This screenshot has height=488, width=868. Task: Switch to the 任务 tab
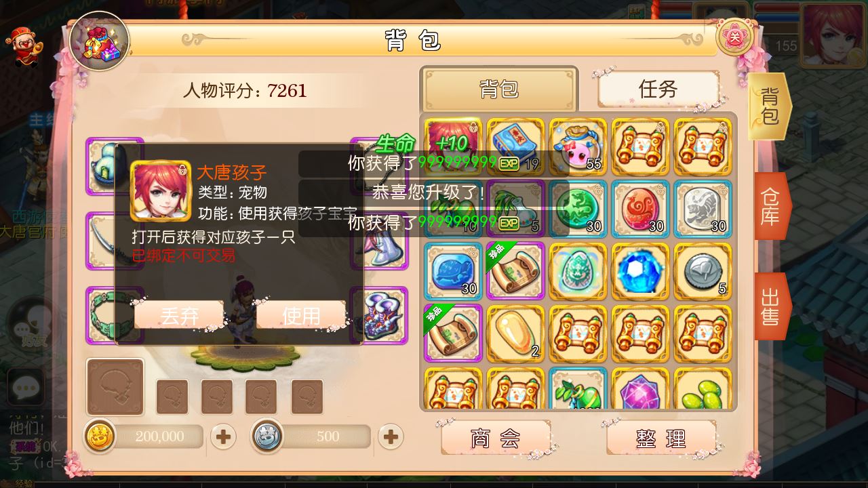click(x=658, y=89)
